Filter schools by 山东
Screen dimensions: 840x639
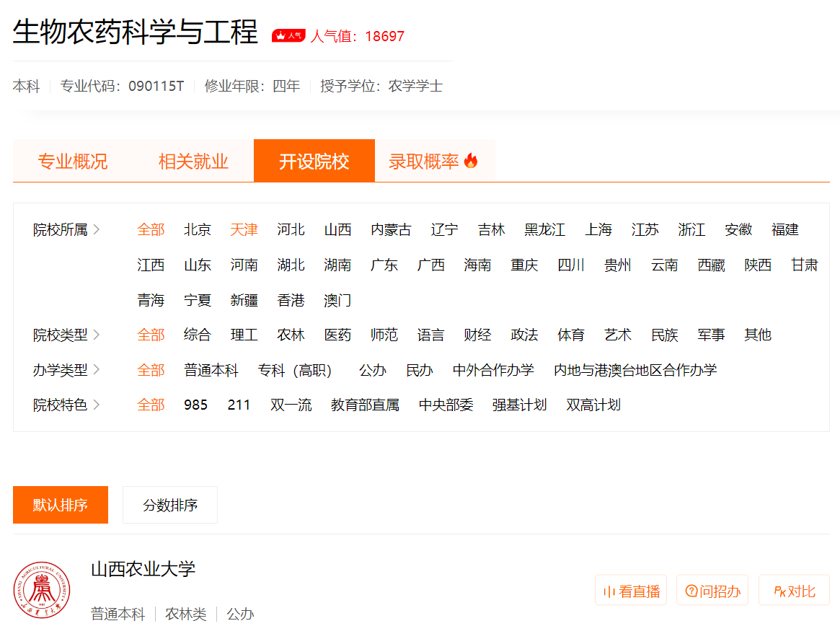point(197,265)
